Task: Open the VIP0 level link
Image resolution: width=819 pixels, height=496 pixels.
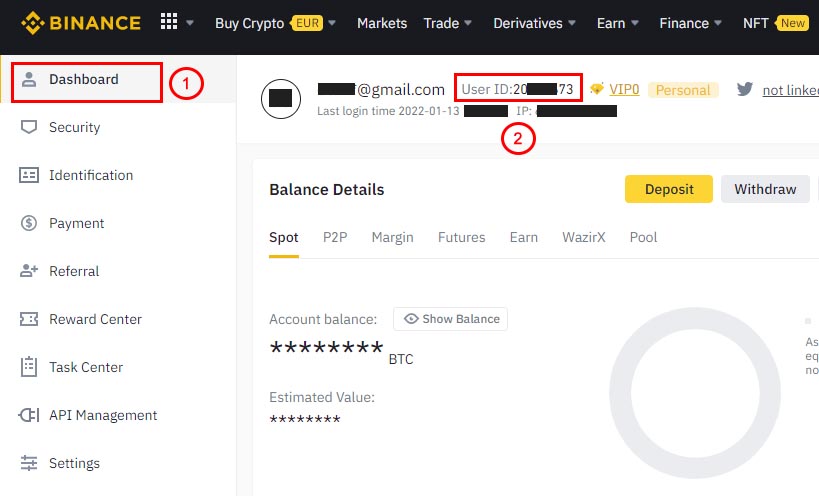Action: click(624, 89)
